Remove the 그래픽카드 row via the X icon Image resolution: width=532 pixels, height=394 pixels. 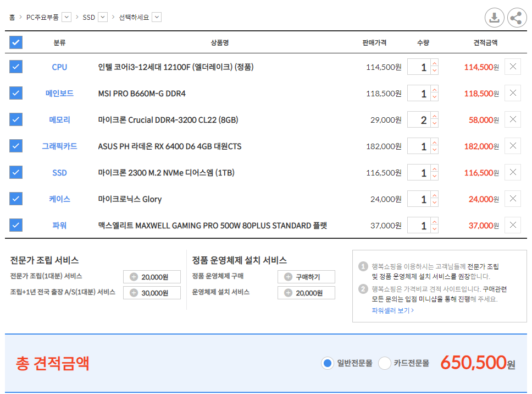point(513,146)
